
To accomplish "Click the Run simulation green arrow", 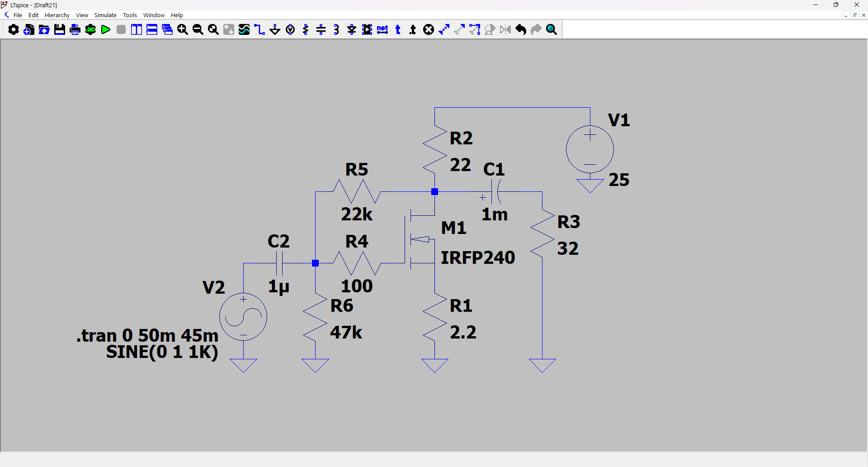I will (106, 30).
